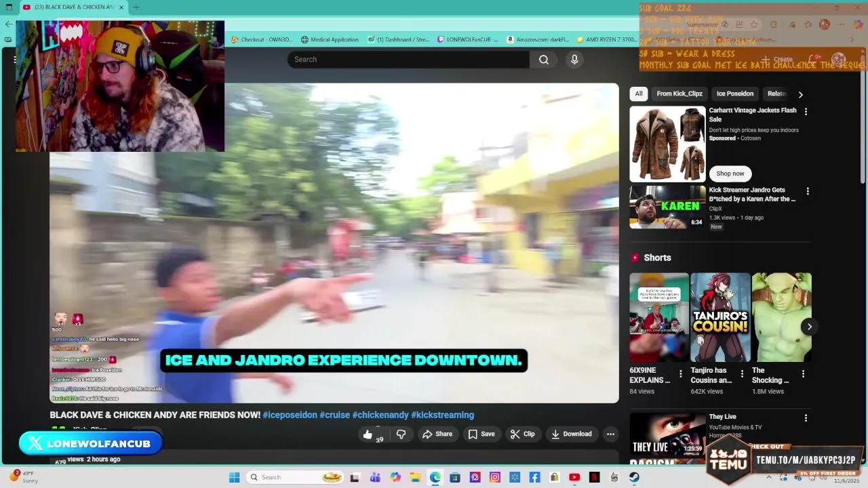868x488 pixels.
Task: Expand filter chips with right chevron
Action: pyautogui.click(x=800, y=94)
